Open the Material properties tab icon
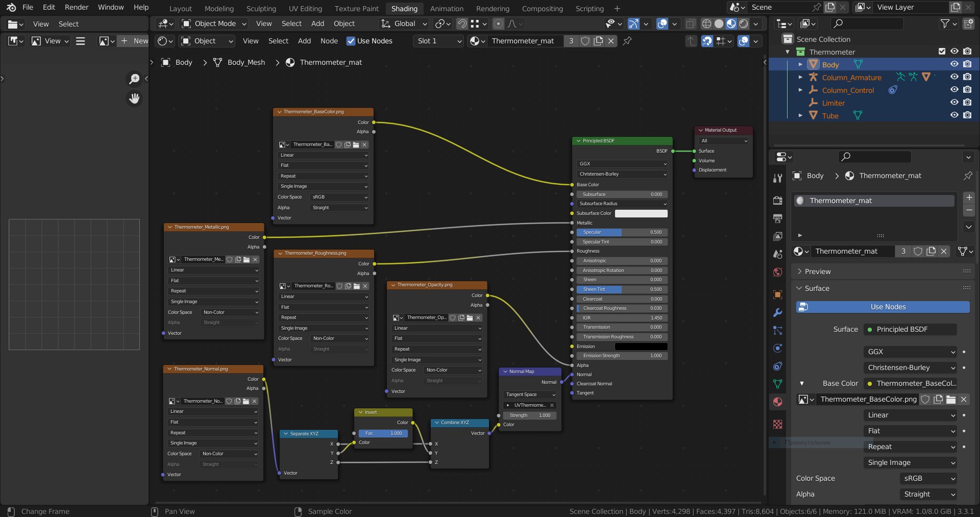Image resolution: width=980 pixels, height=517 pixels. [x=777, y=402]
